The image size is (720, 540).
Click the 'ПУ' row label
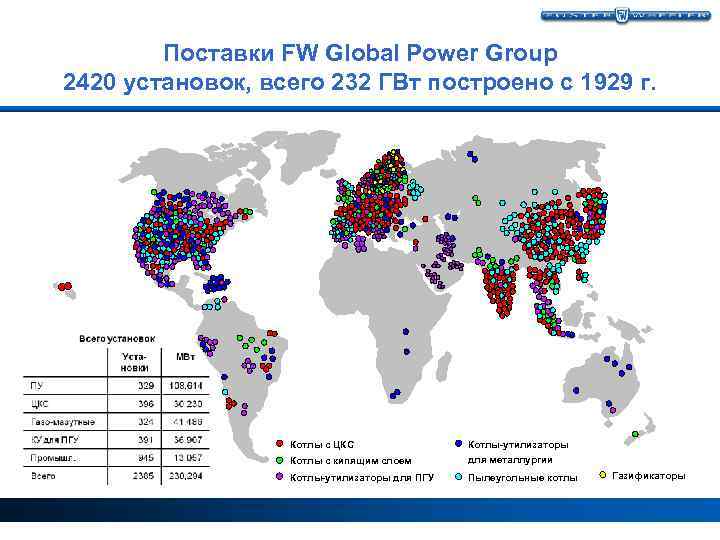pos(36,386)
